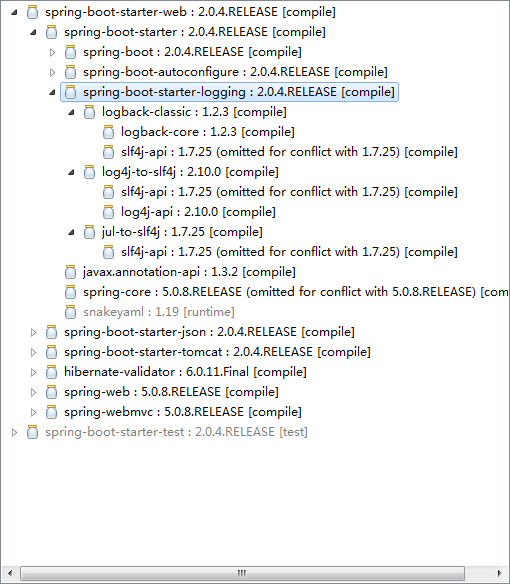Screen dimensions: 510x584
Task: Select spring-boot-starter-logging : 2.0.4.RELEASE row
Action: [229, 92]
